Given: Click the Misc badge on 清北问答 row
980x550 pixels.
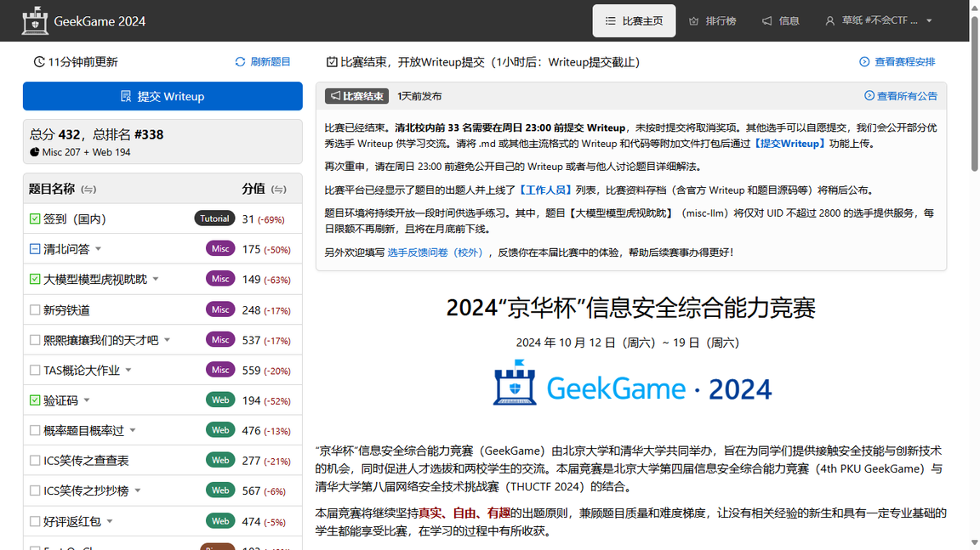Looking at the screenshot, I should click(x=220, y=248).
